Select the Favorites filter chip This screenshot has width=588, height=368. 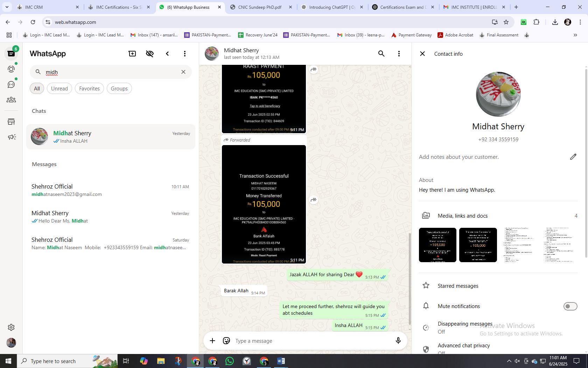pyautogui.click(x=89, y=89)
